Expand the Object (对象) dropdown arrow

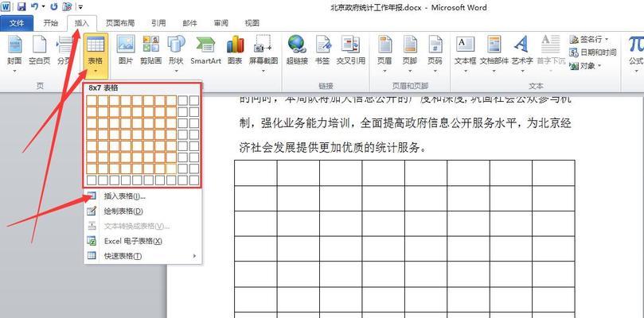click(x=599, y=66)
